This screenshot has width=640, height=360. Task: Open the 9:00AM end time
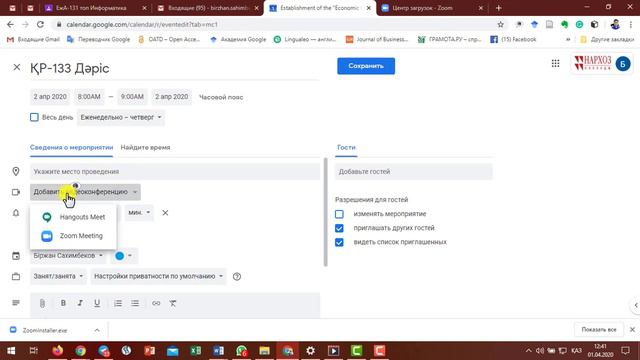(132, 97)
